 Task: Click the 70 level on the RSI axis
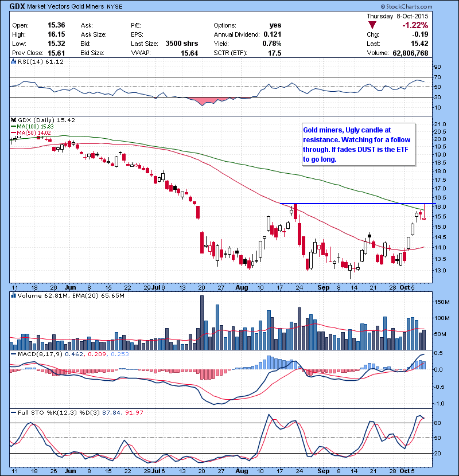click(437, 77)
